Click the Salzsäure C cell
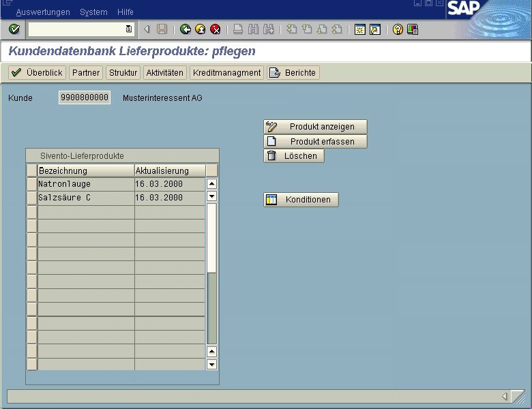Viewport: 532px width, 409px height. tap(86, 198)
